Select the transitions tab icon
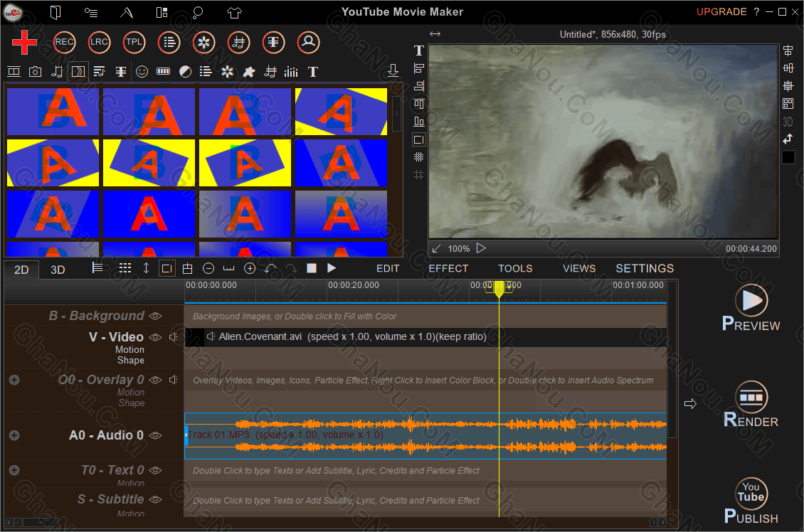Image resolution: width=804 pixels, height=532 pixels. pos(78,72)
